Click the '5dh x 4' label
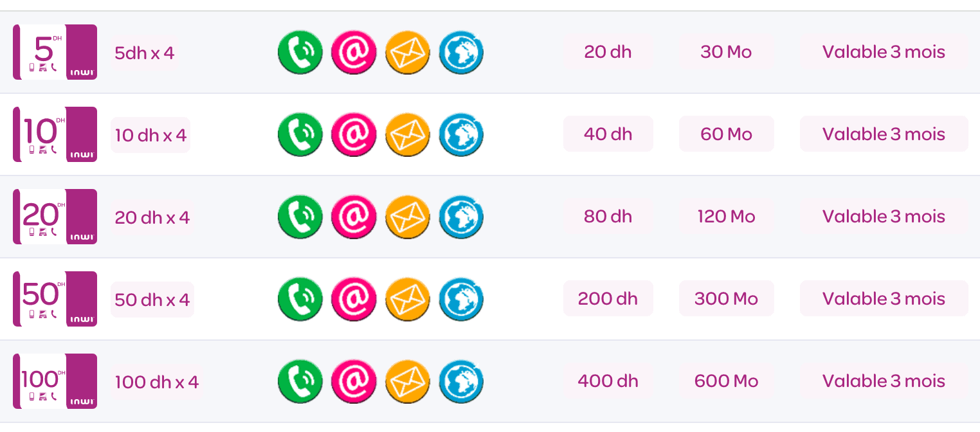Screen dimensions: 980x432 point(145,52)
